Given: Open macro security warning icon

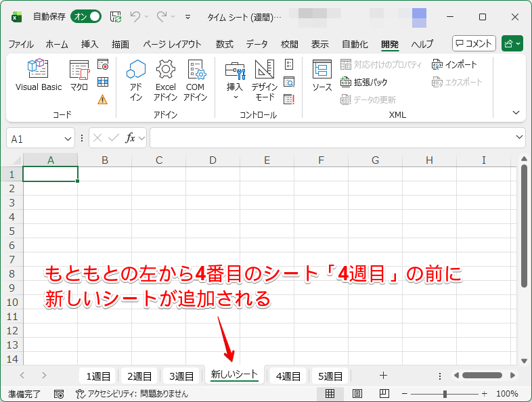Looking at the screenshot, I should click(102, 99).
